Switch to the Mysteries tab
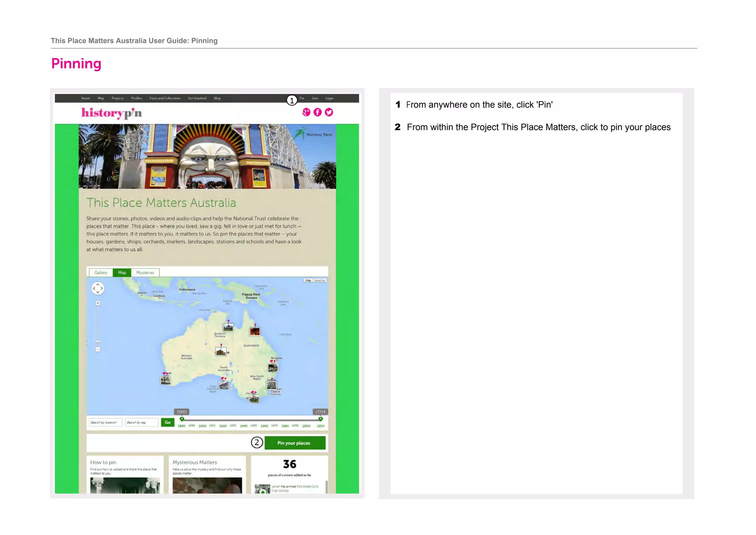Viewport: 756px width, 535px height. click(145, 272)
